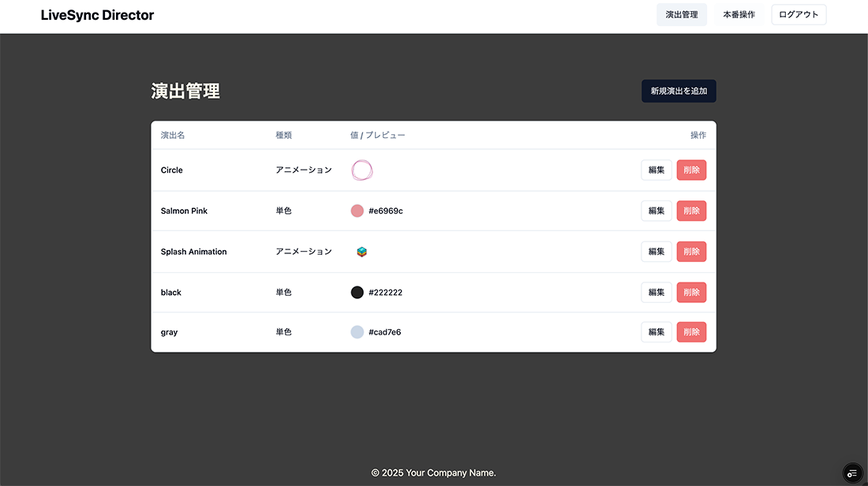Delete the Circle row with 削除
This screenshot has width=868, height=486.
[691, 170]
